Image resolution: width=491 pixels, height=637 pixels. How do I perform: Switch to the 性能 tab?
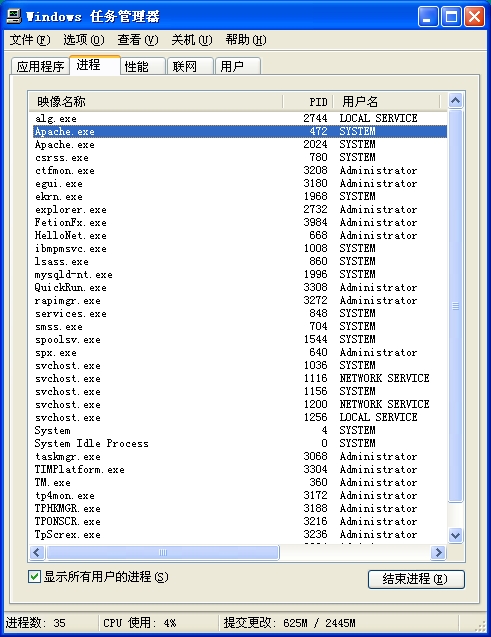(x=143, y=66)
